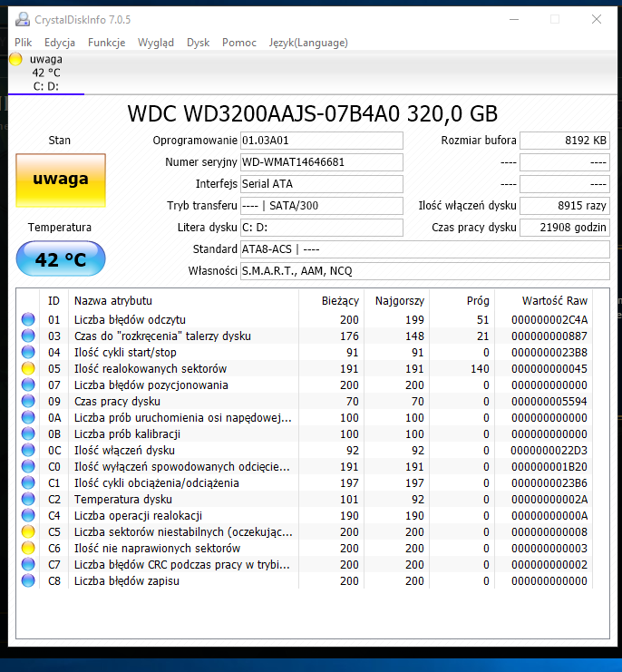Click the blue status icon for attribute C0
Viewport: 622px width, 672px height.
pos(28,466)
